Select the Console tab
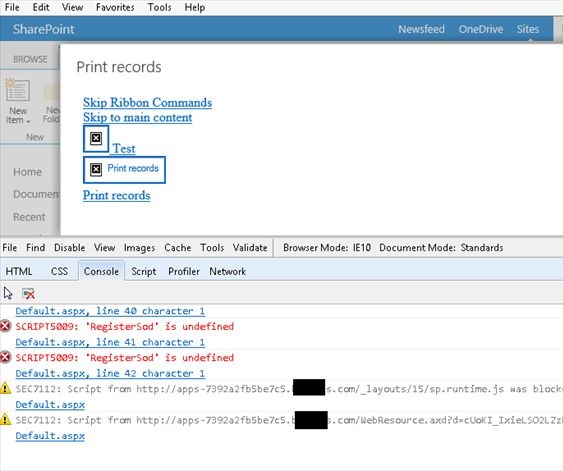The image size is (563, 471). [x=101, y=271]
